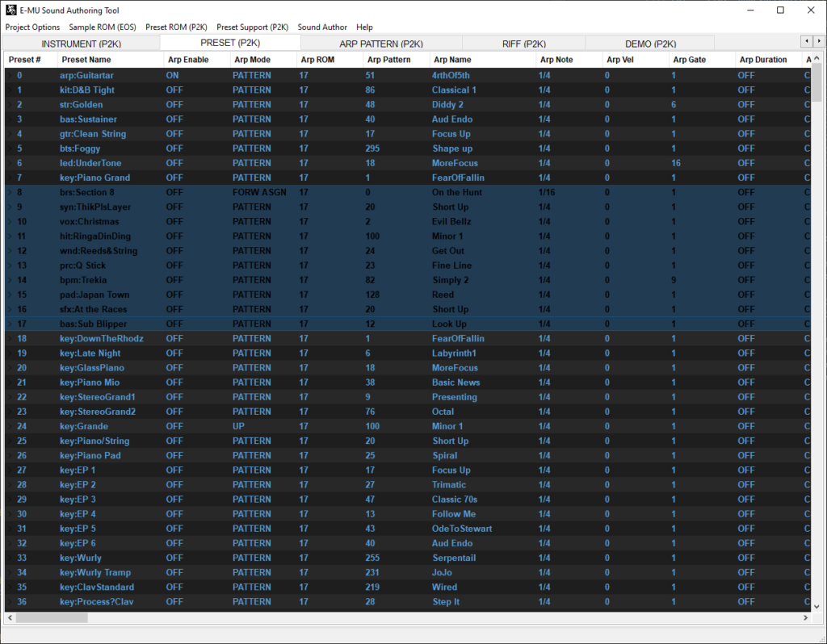Image resolution: width=827 pixels, height=644 pixels.
Task: Switch to the INSTRUMENT (P2K) tab
Action: [x=82, y=44]
